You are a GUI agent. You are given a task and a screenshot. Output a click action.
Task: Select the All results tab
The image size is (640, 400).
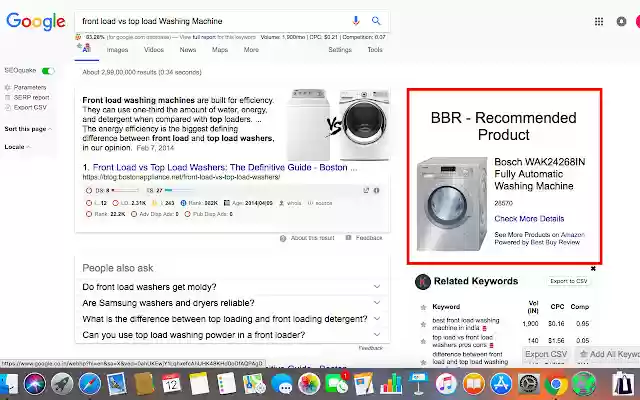pos(86,49)
